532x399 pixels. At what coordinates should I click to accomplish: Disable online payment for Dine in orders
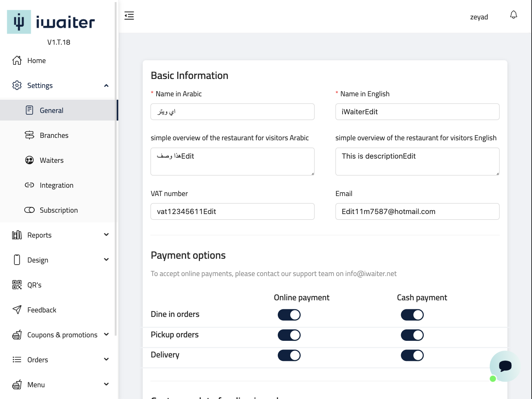coord(289,315)
